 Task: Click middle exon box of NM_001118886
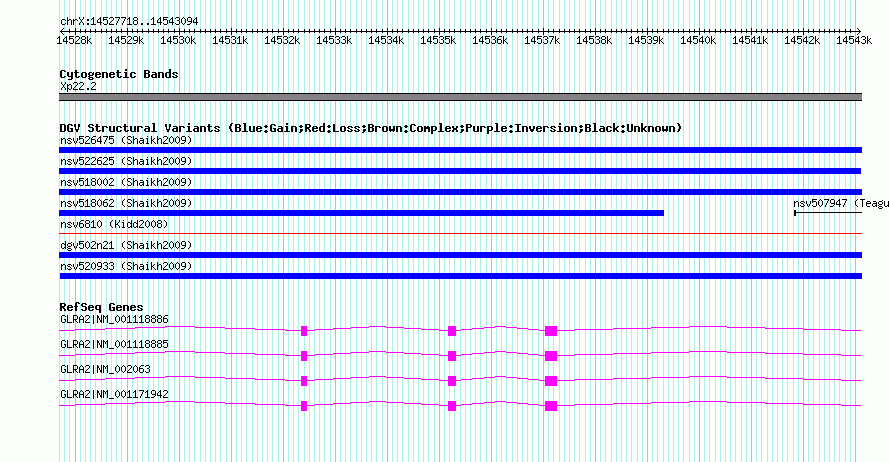click(x=452, y=331)
